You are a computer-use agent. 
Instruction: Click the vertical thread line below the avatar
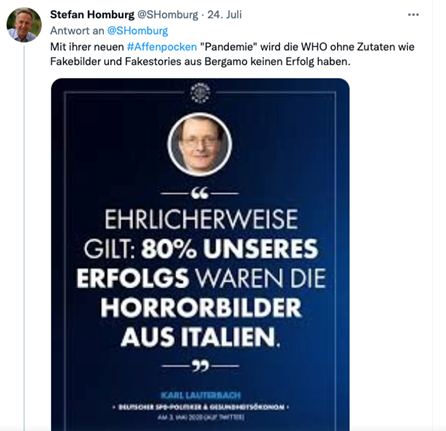[24, 237]
